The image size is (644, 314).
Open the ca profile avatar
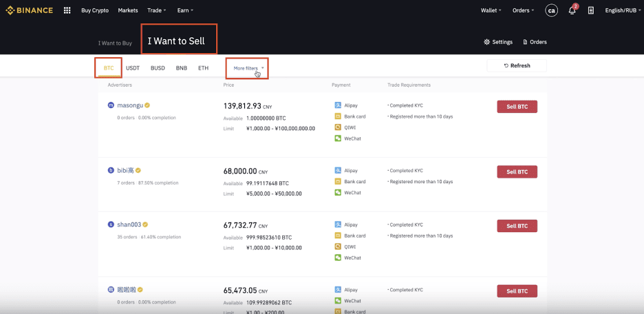(551, 11)
